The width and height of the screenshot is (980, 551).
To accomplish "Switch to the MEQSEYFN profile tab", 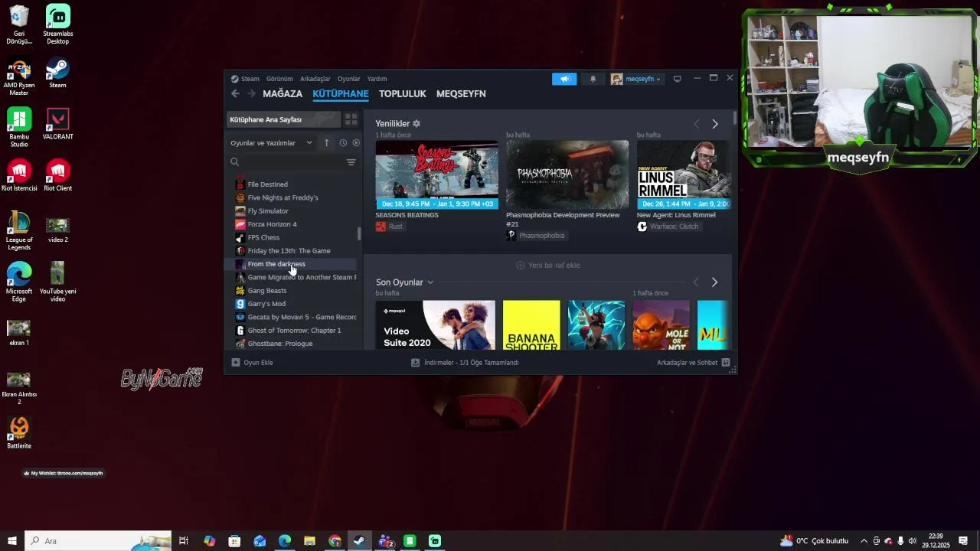I will (x=461, y=93).
